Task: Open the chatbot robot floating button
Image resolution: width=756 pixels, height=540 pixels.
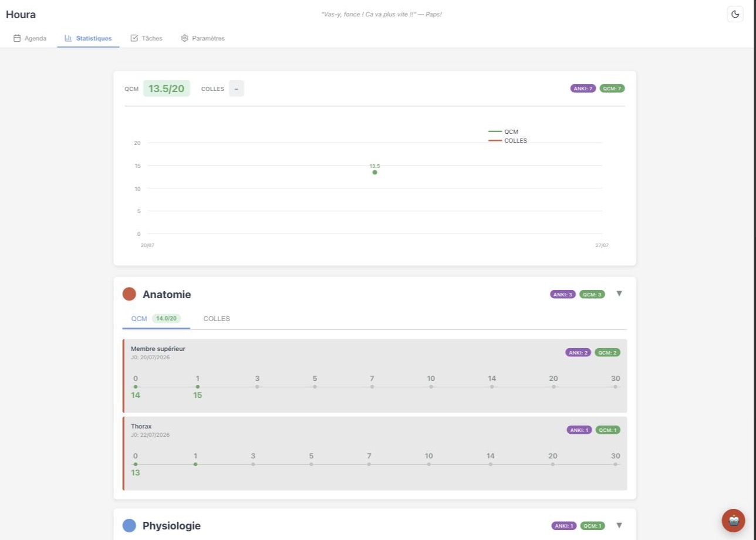Action: 733,521
